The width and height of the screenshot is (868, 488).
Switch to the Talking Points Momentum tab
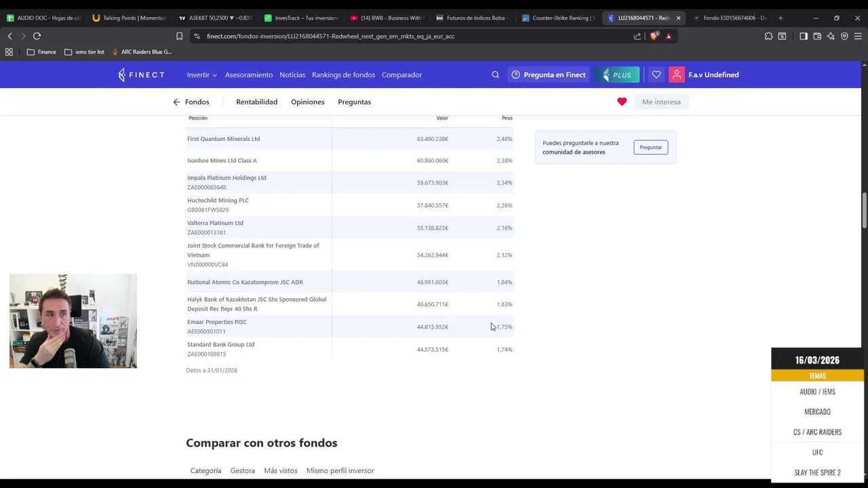click(x=129, y=18)
